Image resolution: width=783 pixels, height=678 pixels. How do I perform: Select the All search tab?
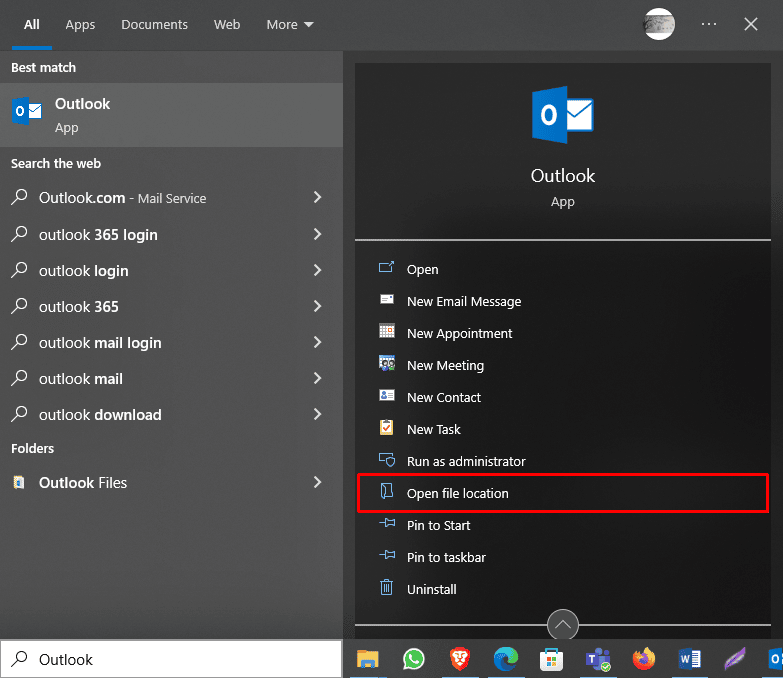pyautogui.click(x=31, y=24)
